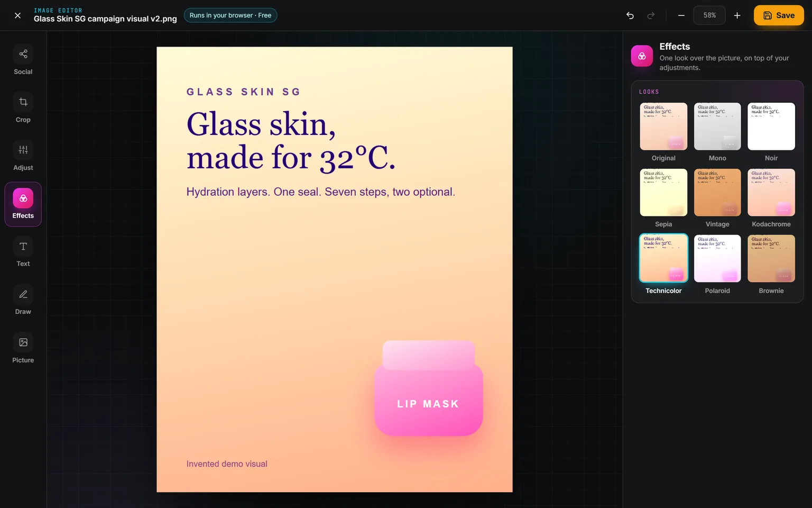Select the Draw tool
The height and width of the screenshot is (508, 812).
(x=23, y=301)
